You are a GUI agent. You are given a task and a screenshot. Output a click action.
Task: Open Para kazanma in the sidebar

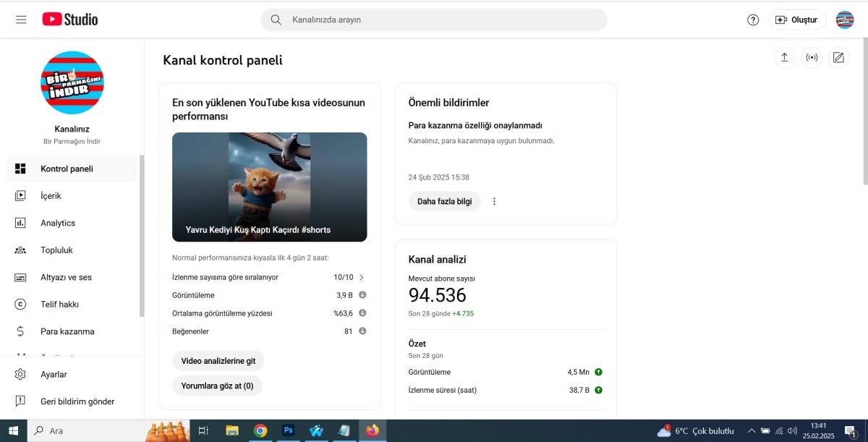click(x=72, y=331)
